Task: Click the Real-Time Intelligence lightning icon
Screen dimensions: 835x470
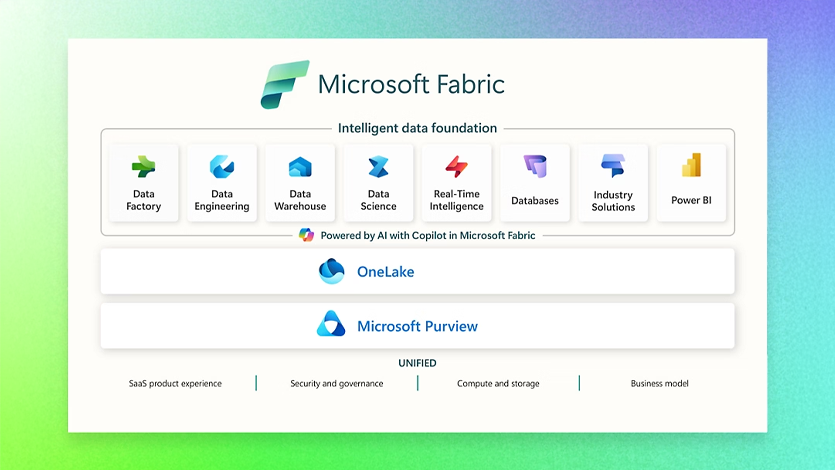Action: pos(456,167)
